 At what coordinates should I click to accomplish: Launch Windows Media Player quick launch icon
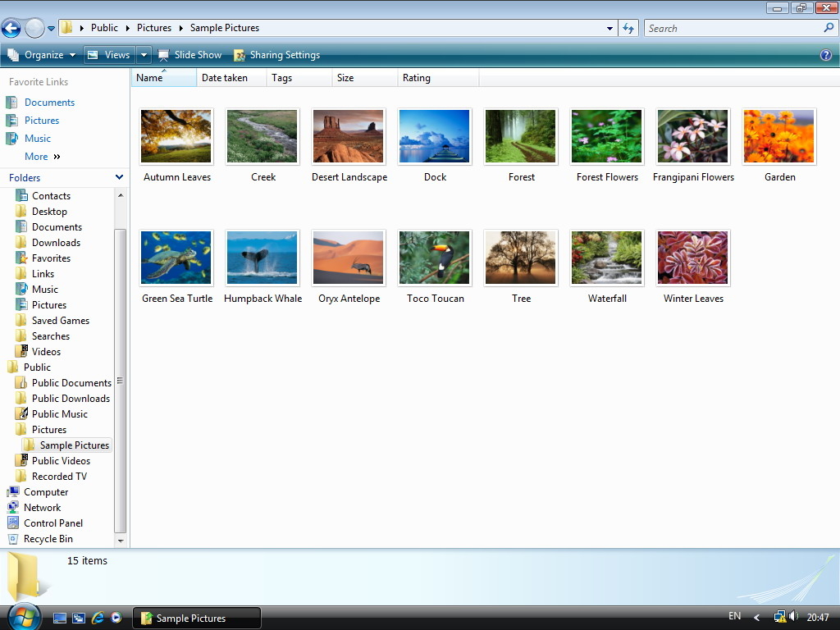(116, 618)
